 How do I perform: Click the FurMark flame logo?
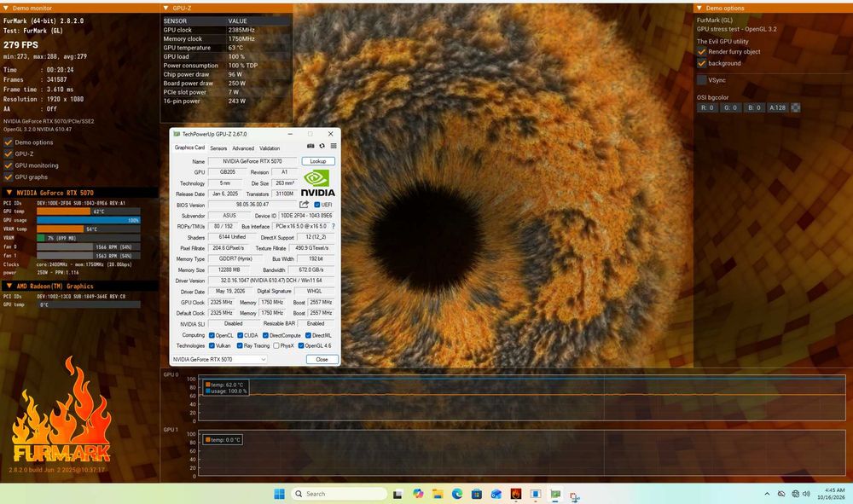point(61,410)
